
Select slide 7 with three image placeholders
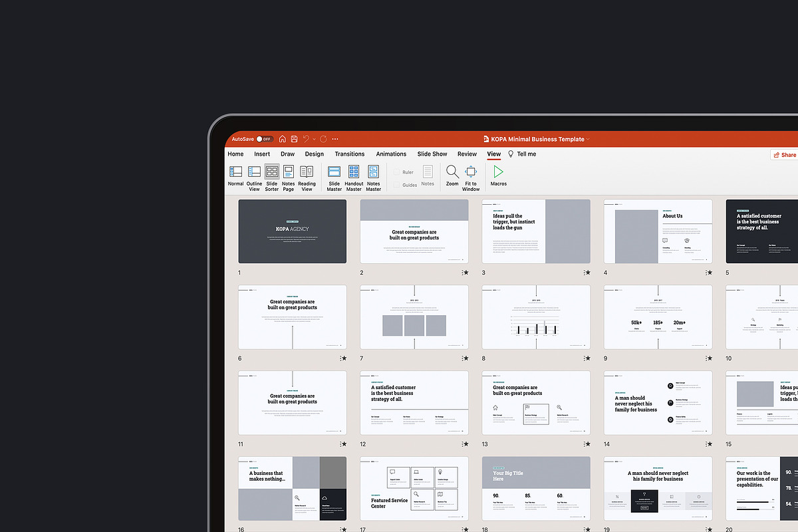click(414, 317)
